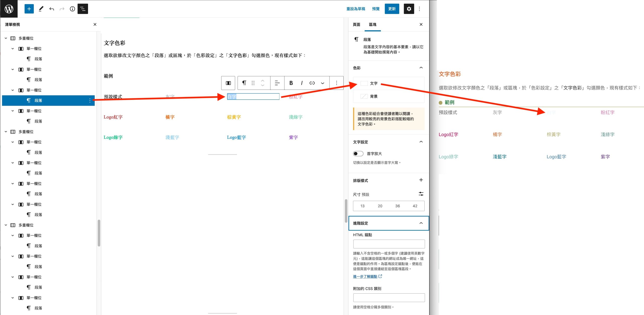
Task: Collapse the first 單一欄位 tree item
Action: [x=13, y=49]
